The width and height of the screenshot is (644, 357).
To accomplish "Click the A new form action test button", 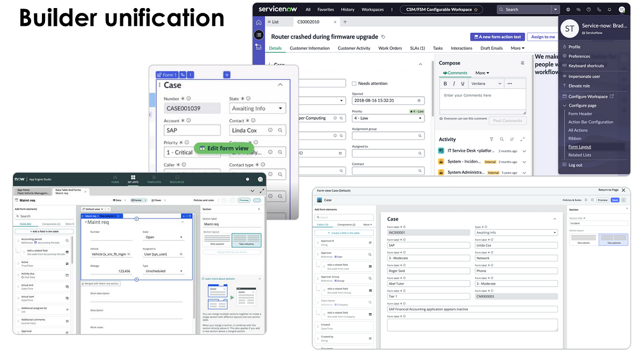I will tap(497, 37).
